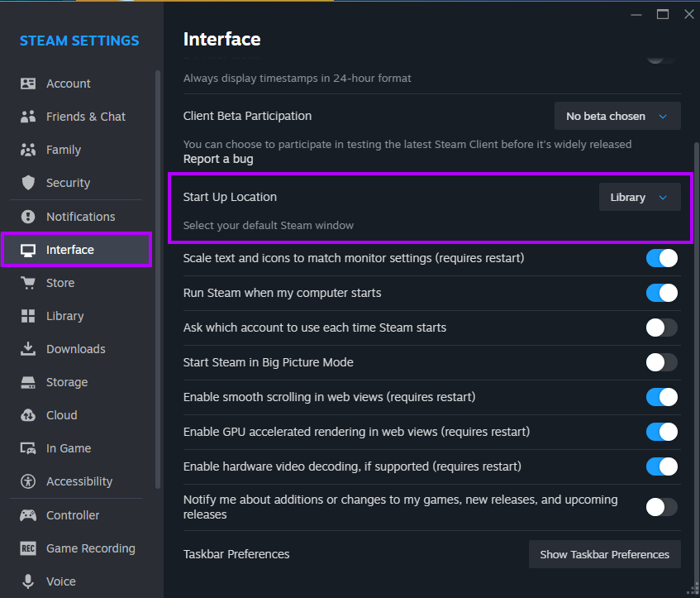Click the Cloud sync icon
700x598 pixels.
pos(27,415)
